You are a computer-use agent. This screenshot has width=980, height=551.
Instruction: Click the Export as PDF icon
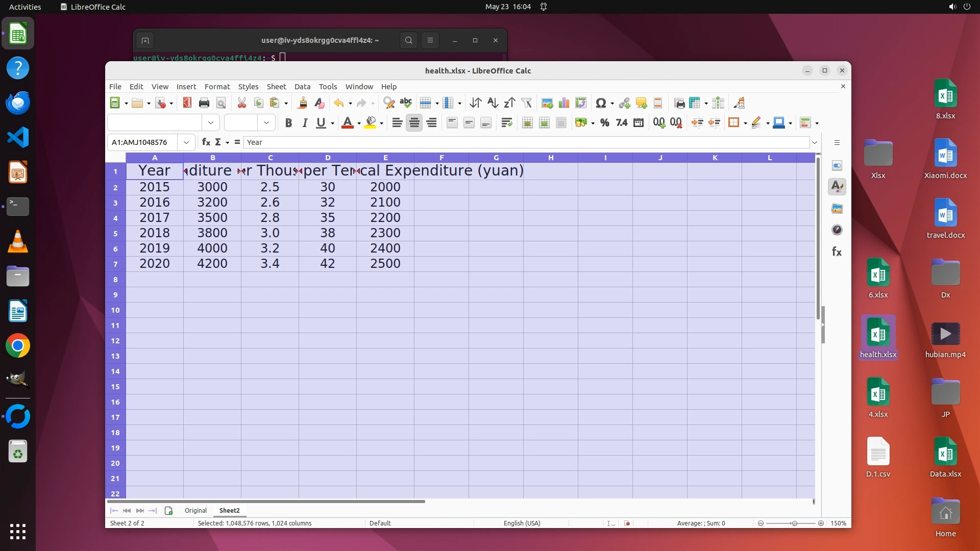click(187, 103)
